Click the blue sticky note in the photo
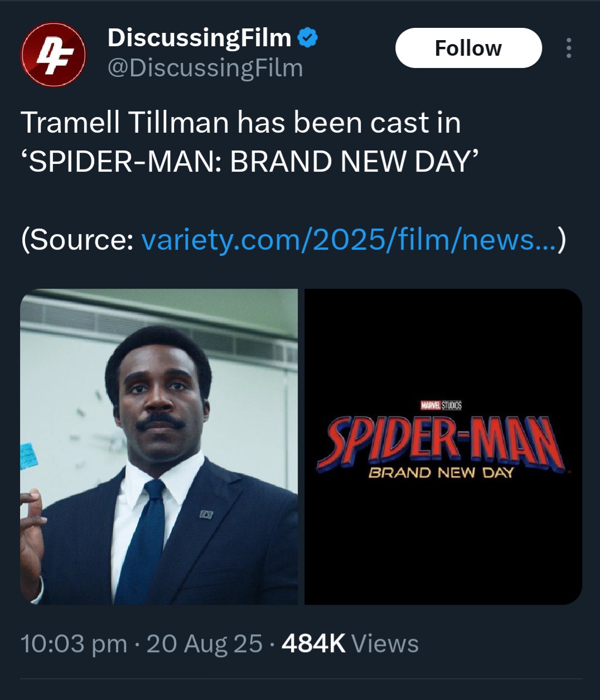Image resolution: width=600 pixels, height=700 pixels. click(x=30, y=455)
